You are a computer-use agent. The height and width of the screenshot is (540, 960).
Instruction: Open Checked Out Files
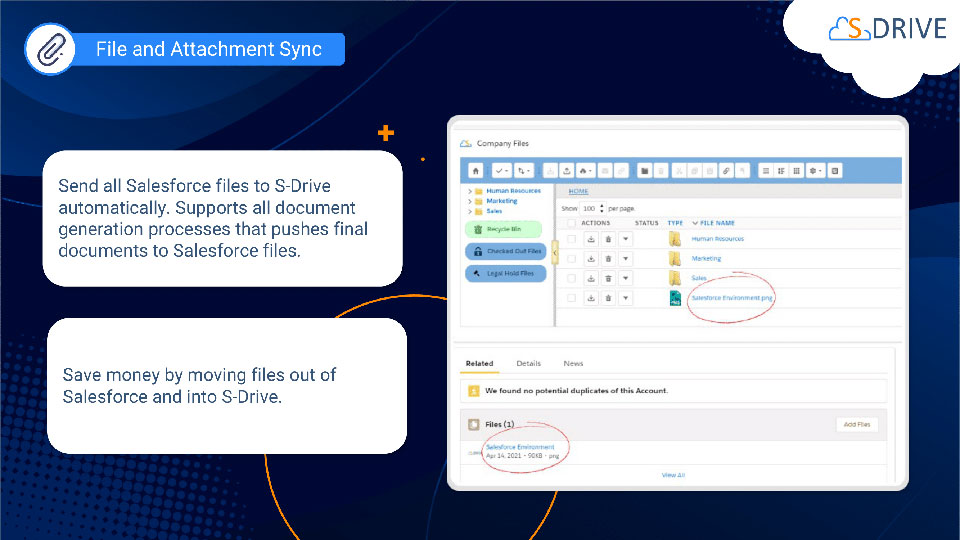[x=506, y=251]
